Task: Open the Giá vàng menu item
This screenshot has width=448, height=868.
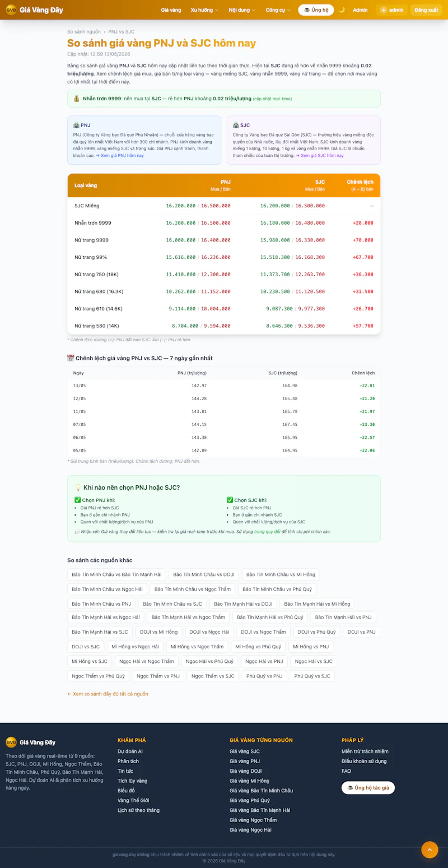Action: 171,10
